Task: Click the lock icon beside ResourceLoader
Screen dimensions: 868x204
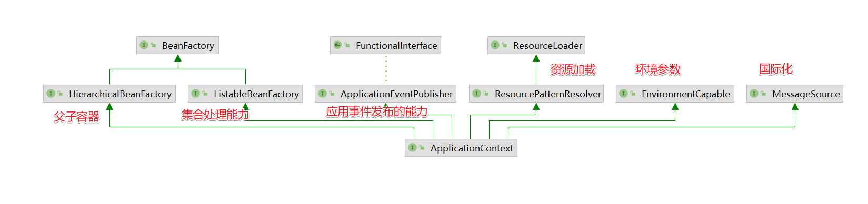Action: click(x=504, y=45)
